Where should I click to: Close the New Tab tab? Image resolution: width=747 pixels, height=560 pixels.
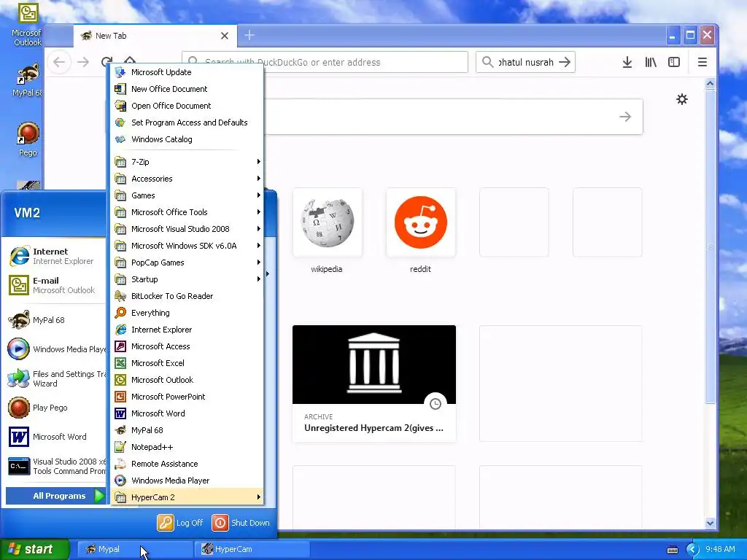[225, 36]
